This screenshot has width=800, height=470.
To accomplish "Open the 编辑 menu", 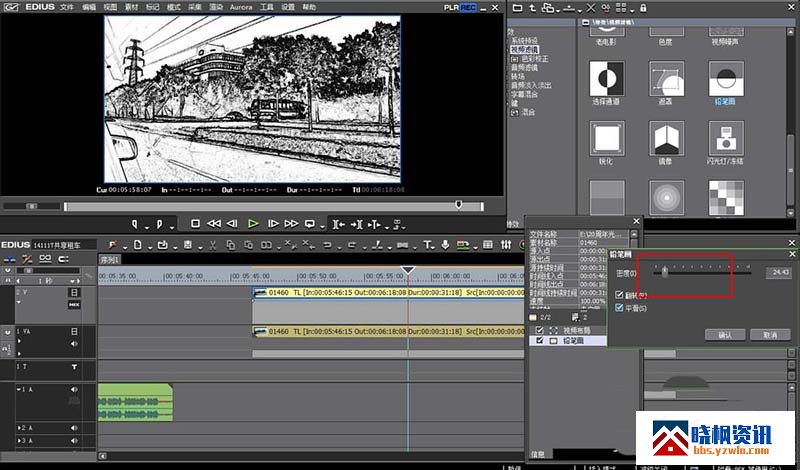I will point(89,7).
